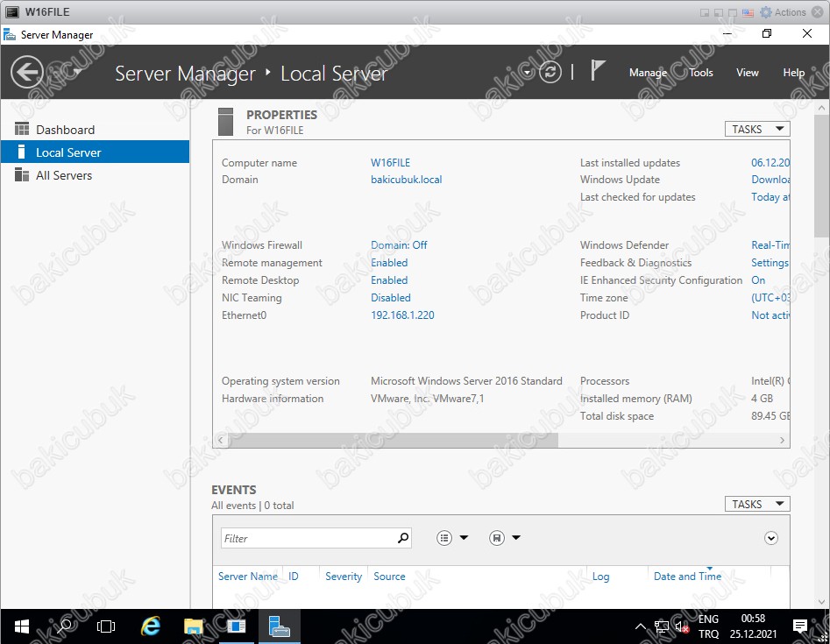Sort events by Severity column
The image size is (830, 644).
pos(344,577)
